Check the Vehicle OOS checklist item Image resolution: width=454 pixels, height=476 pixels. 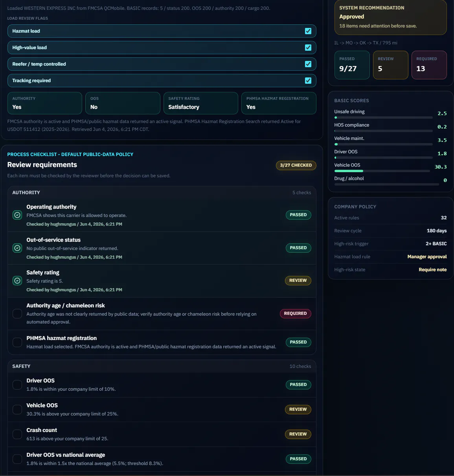click(17, 410)
